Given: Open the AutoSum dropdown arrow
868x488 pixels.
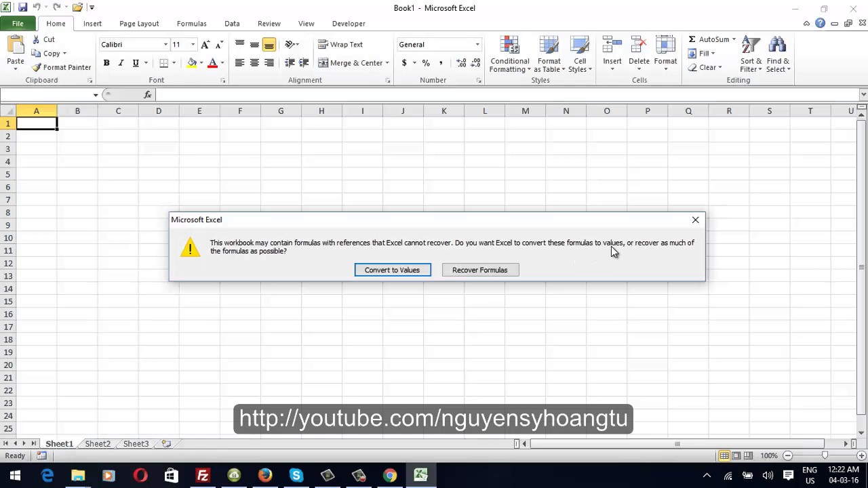Looking at the screenshot, I should click(734, 39).
